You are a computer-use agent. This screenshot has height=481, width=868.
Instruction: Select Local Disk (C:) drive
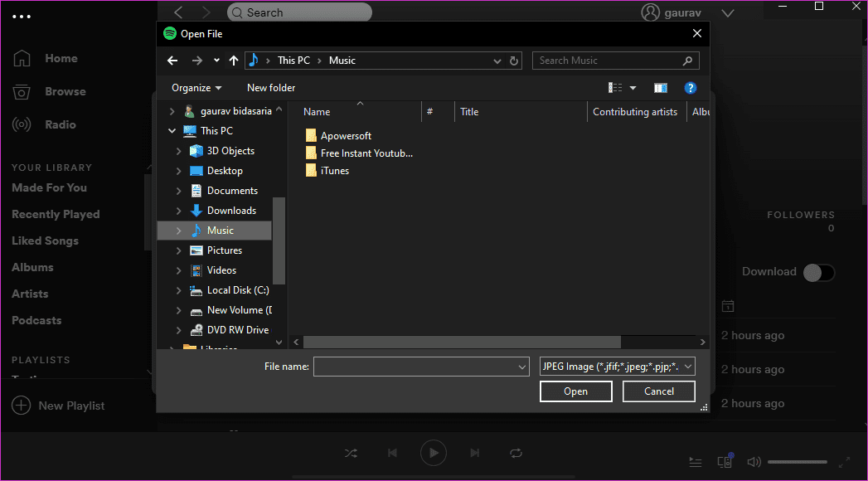pos(229,290)
